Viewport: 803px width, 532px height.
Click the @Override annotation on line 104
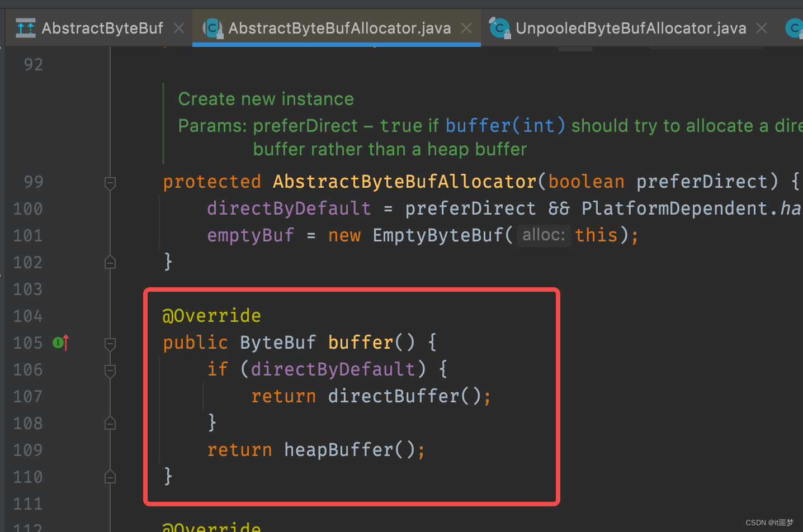pos(212,316)
